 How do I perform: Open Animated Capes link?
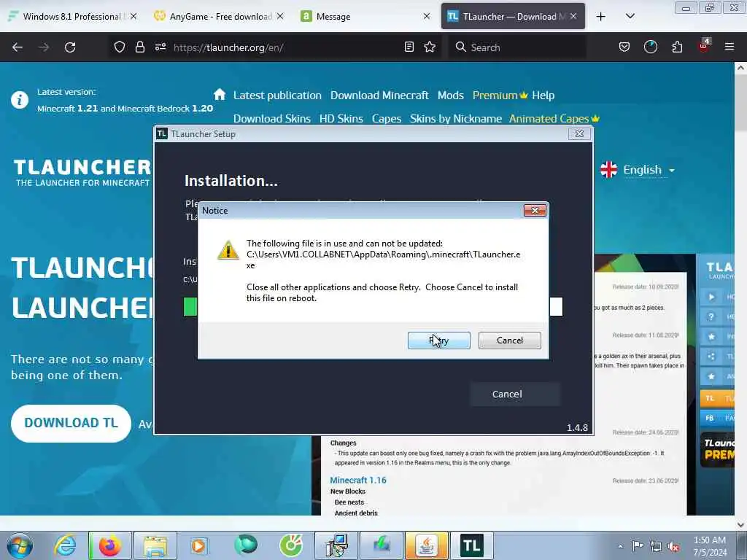click(x=554, y=119)
